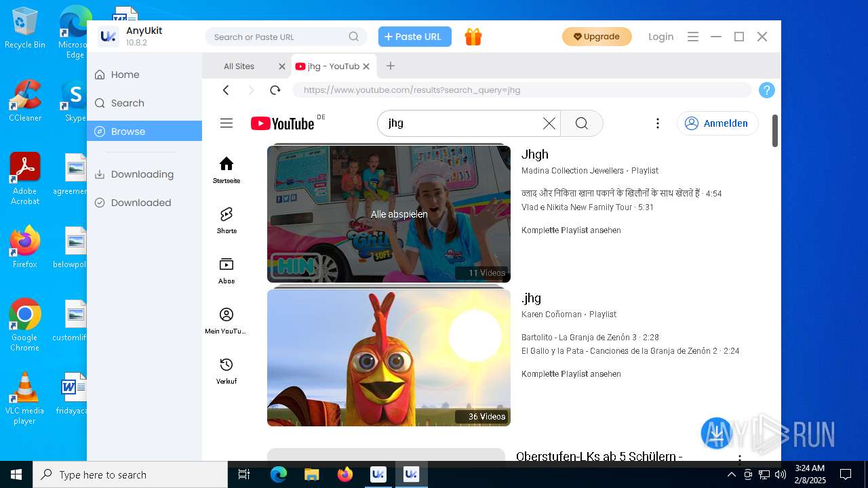Play 'El Gallo y la Pata' video

[x=630, y=351]
